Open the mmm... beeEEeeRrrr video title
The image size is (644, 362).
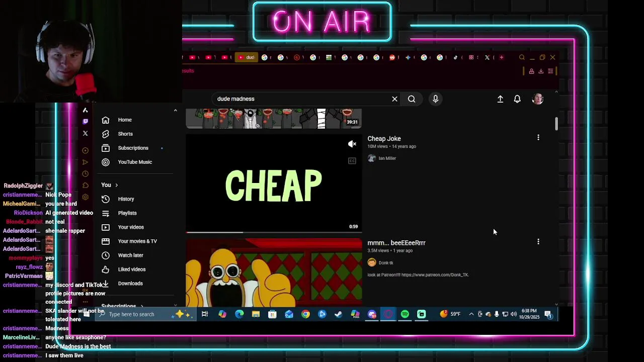point(396,243)
